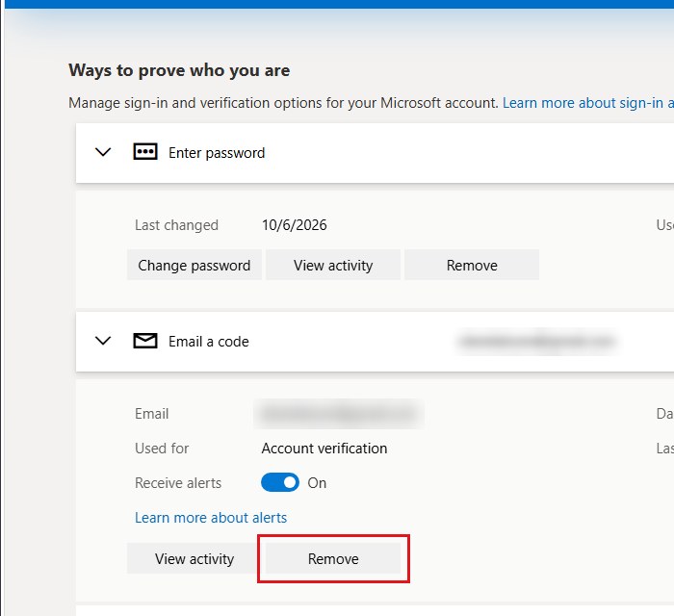Click the 10/6/2026 last changed date
This screenshot has height=616, width=674.
[295, 225]
